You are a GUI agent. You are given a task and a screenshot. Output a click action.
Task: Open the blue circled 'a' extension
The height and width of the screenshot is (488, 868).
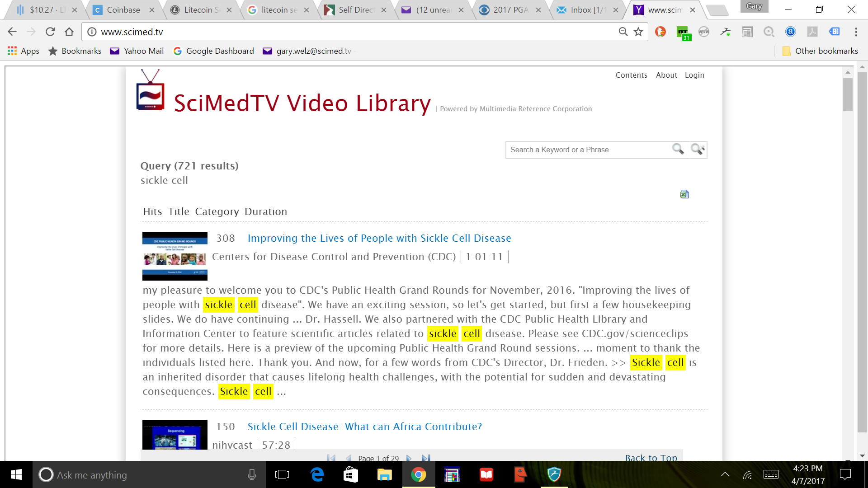tap(791, 32)
